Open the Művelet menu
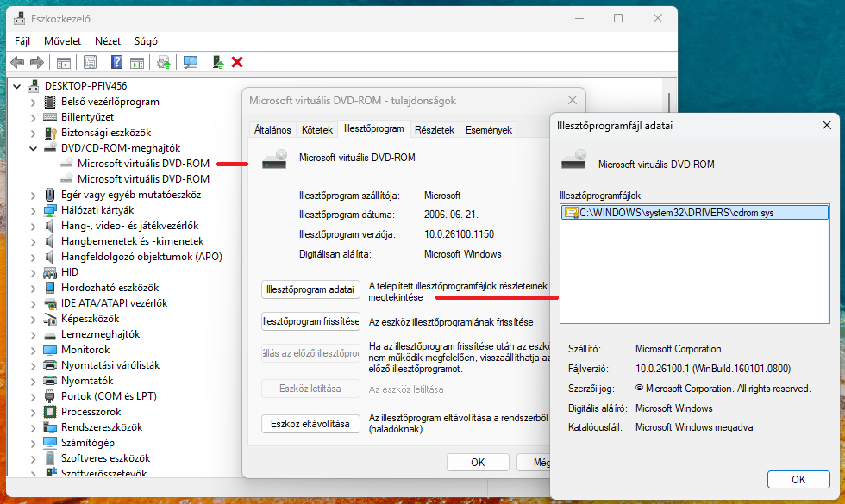Image resolution: width=845 pixels, height=504 pixels. pos(62,41)
